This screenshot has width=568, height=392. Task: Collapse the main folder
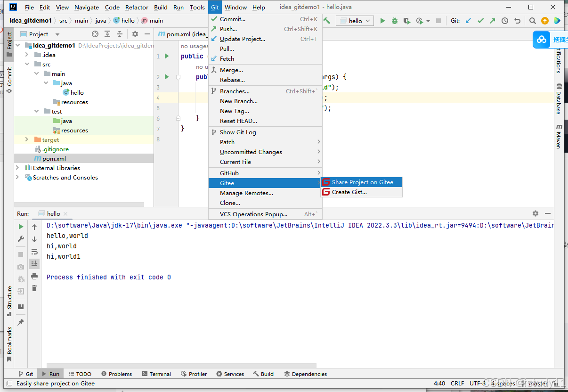(x=36, y=73)
